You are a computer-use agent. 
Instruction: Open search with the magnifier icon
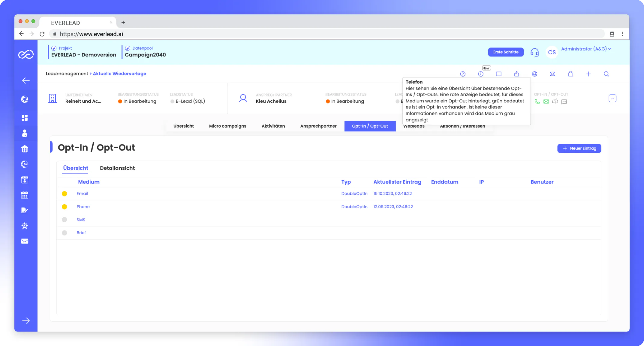tap(606, 74)
